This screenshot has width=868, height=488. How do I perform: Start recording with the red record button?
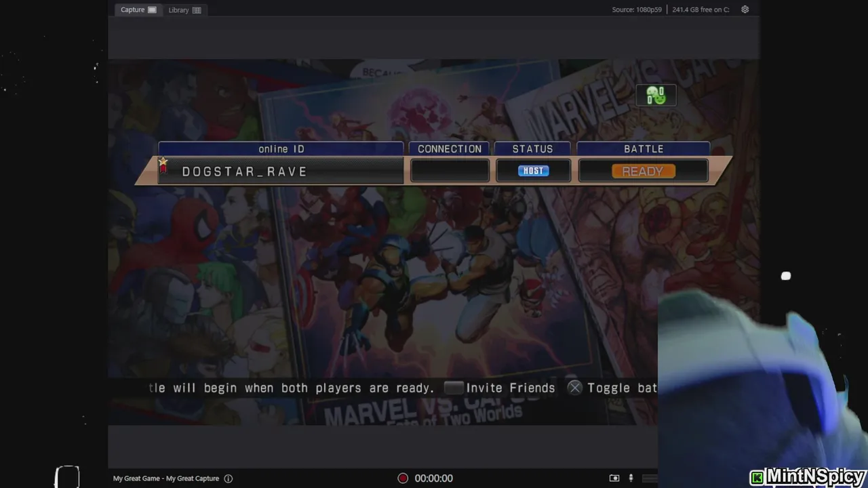[403, 479]
